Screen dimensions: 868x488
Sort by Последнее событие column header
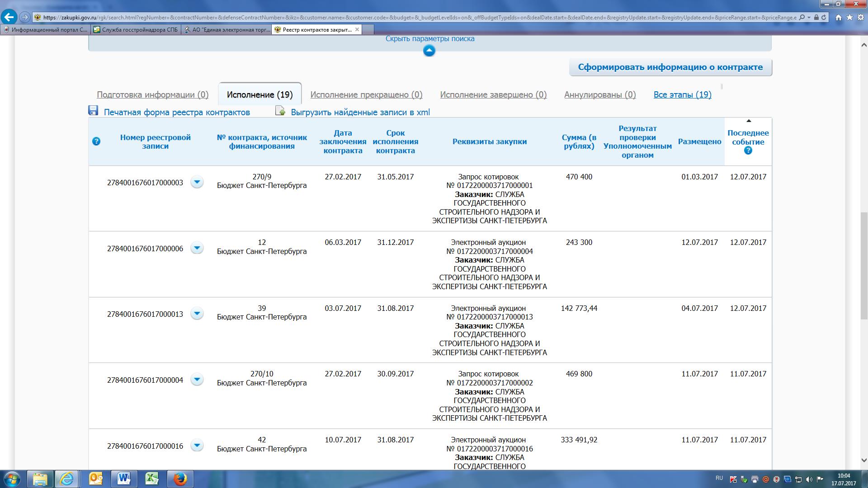[748, 137]
